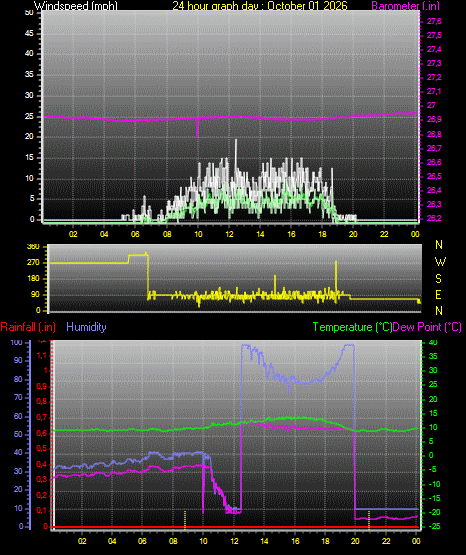Click the time label 20 under the windspeed graph
Viewport: 466px width, 555px height.
[x=353, y=234]
